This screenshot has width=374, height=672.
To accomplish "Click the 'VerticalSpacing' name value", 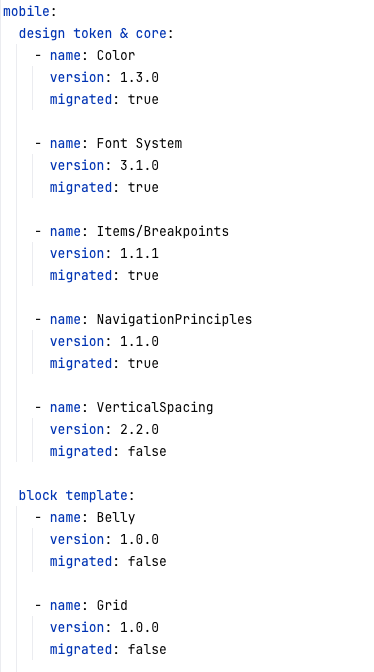I will click(155, 407).
